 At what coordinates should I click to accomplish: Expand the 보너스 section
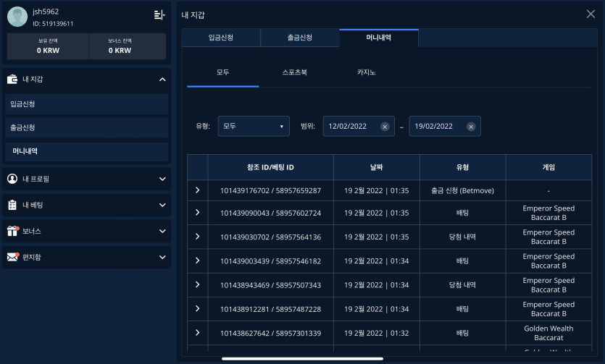tap(162, 231)
